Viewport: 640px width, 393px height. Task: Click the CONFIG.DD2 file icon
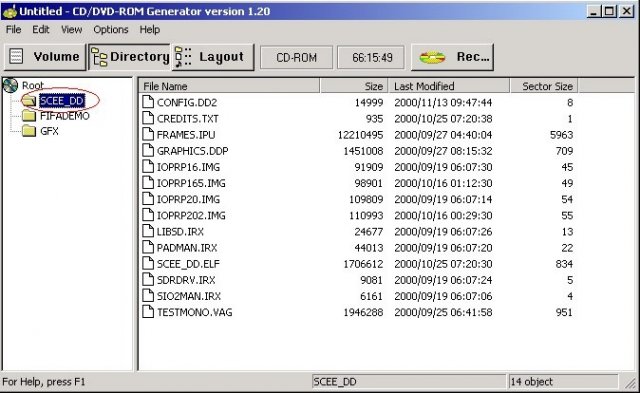pyautogui.click(x=148, y=102)
